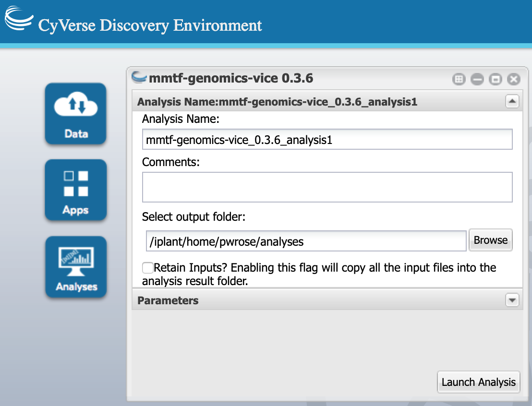This screenshot has height=406, width=532.
Task: Click the CyVerse logo in header
Action: coord(19,18)
